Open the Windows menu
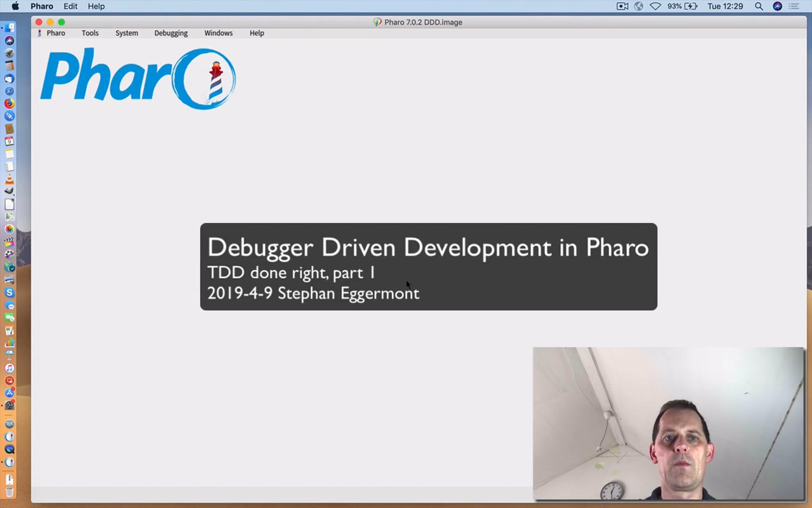Screen dimensions: 812x508 point(219,33)
